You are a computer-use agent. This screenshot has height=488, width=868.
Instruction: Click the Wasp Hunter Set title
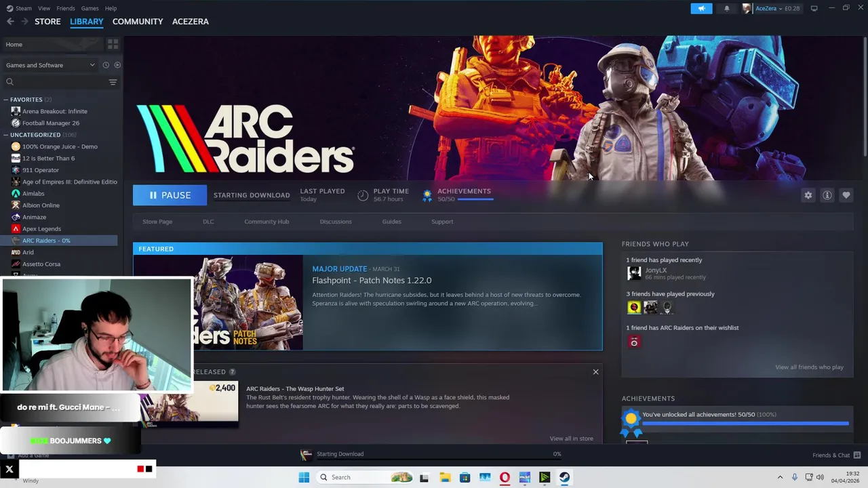(x=295, y=389)
